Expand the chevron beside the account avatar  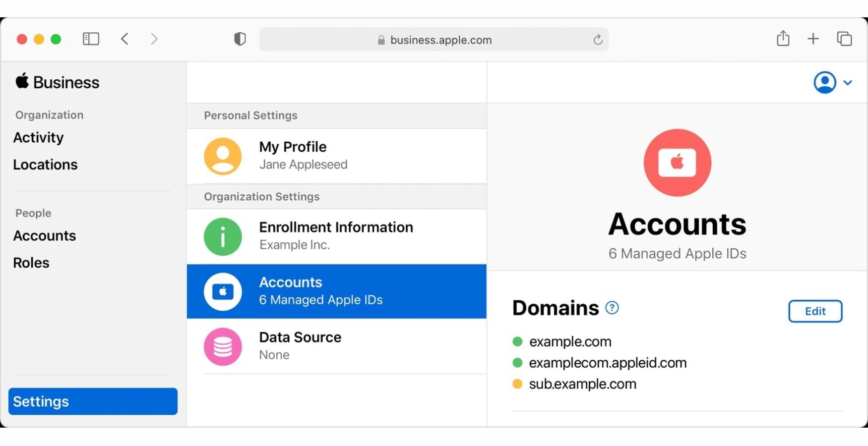[x=848, y=83]
